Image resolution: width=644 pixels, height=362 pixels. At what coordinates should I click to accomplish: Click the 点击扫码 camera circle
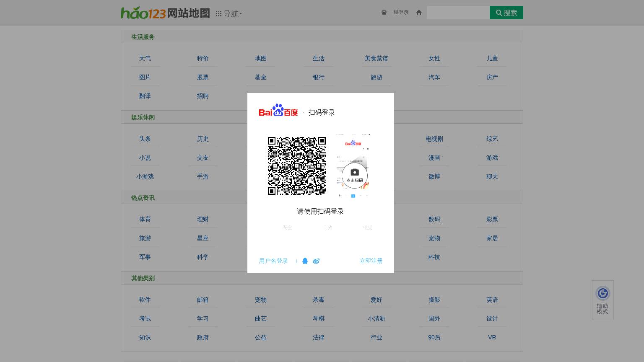tap(355, 176)
